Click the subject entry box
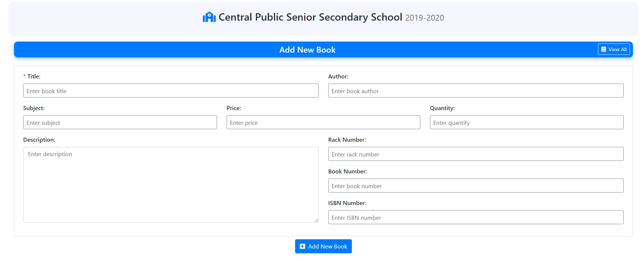 (120, 122)
